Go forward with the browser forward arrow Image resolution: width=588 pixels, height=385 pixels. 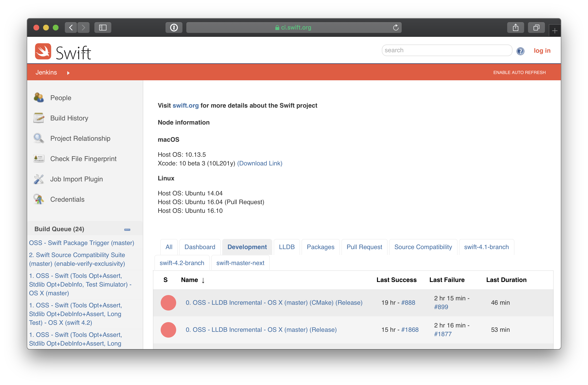pos(83,27)
